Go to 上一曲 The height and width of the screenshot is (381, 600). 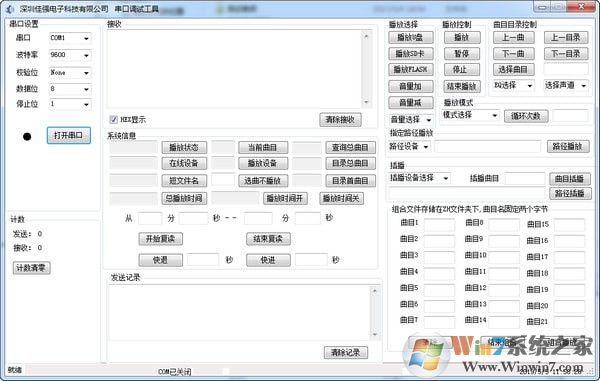(514, 37)
